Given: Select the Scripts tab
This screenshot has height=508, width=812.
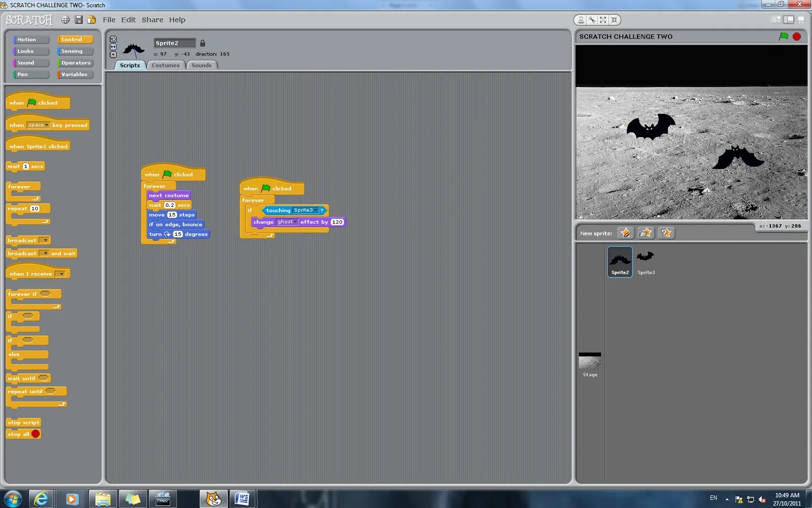Looking at the screenshot, I should (x=130, y=66).
